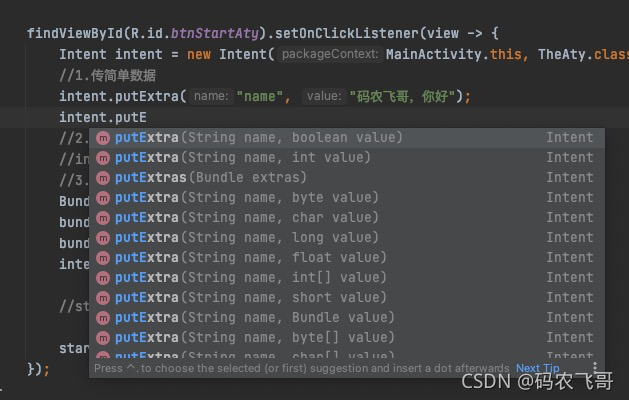Viewport: 629px width, 400px height.
Task: Click method icon beside boolean value suggestion
Action: point(103,138)
